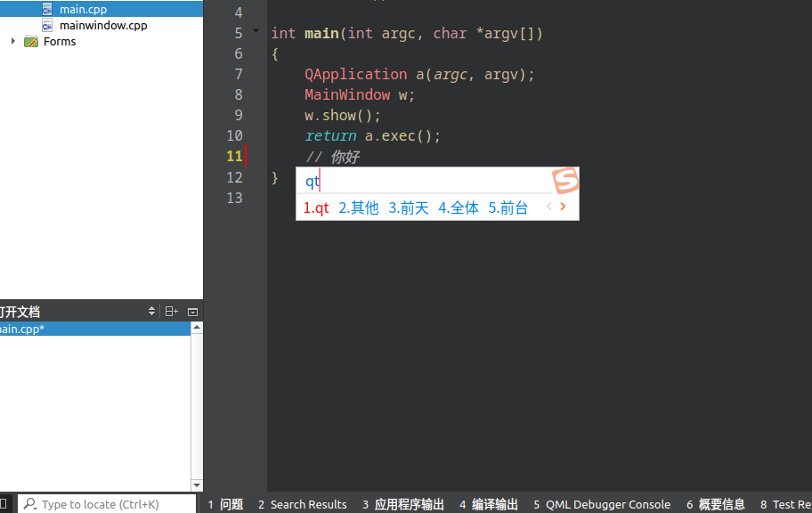This screenshot has height=513, width=812.
Task: Choose candidate 2 其他 in IME popup
Action: coord(359,208)
